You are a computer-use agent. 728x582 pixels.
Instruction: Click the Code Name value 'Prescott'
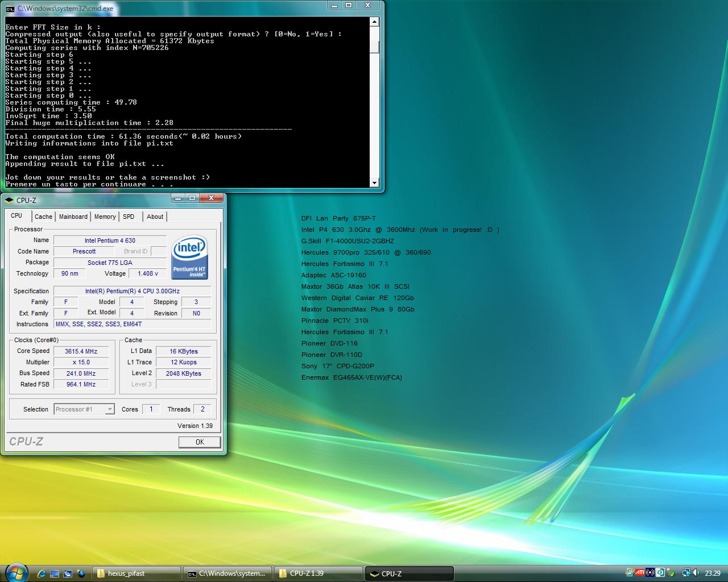point(84,251)
